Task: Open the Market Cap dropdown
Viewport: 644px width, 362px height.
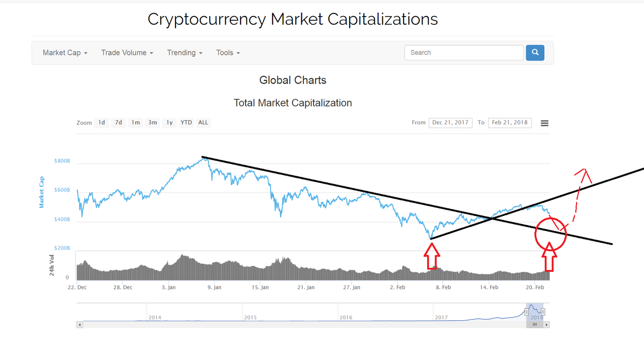Action: (x=65, y=52)
